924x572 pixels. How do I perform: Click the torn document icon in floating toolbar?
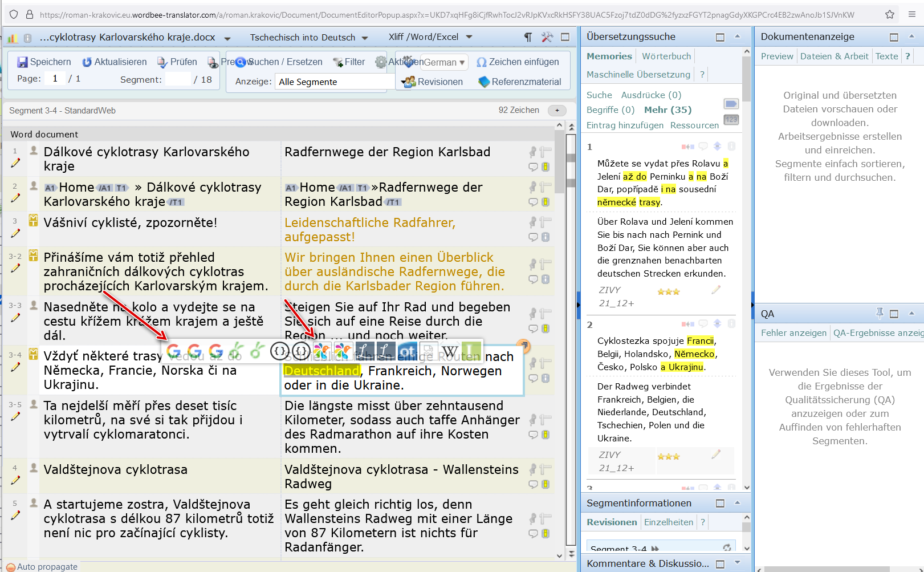coord(429,351)
